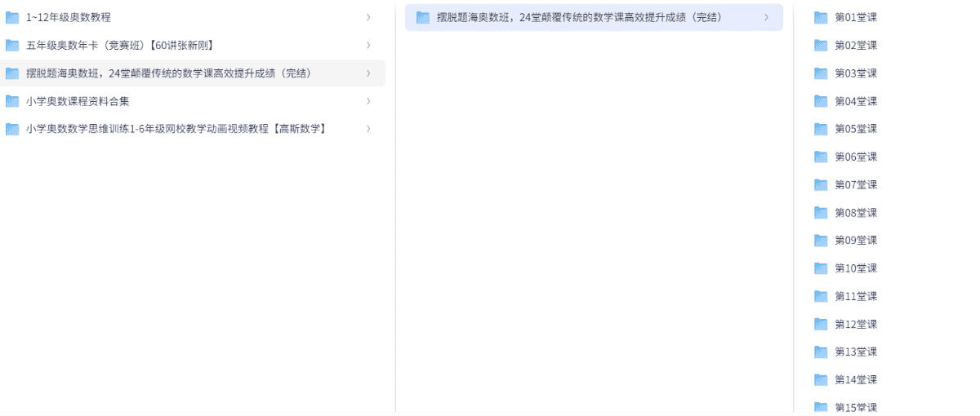The height and width of the screenshot is (416, 980).
Task: Select 摆脱题海奥数班 folder name in left column
Action: 168,73
